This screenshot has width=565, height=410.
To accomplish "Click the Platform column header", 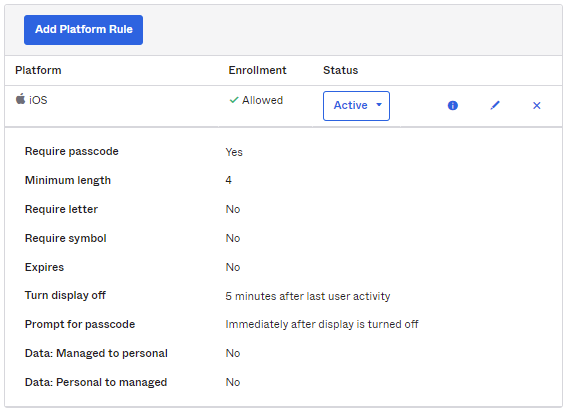I will pos(38,70).
